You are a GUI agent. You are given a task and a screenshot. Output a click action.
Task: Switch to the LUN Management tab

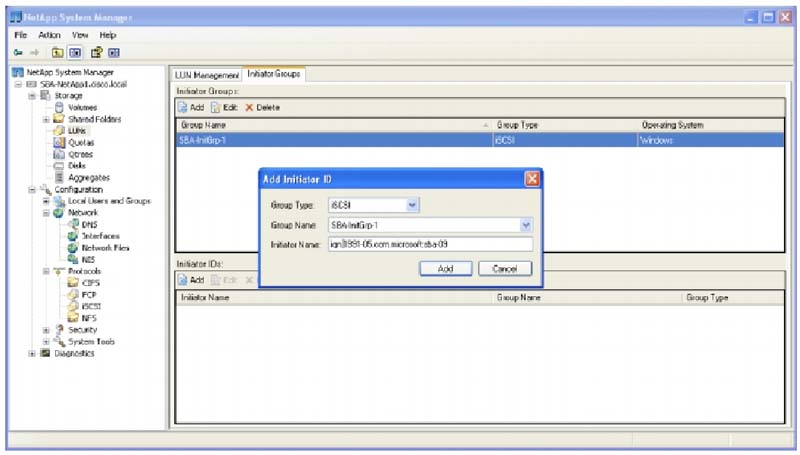[x=208, y=75]
